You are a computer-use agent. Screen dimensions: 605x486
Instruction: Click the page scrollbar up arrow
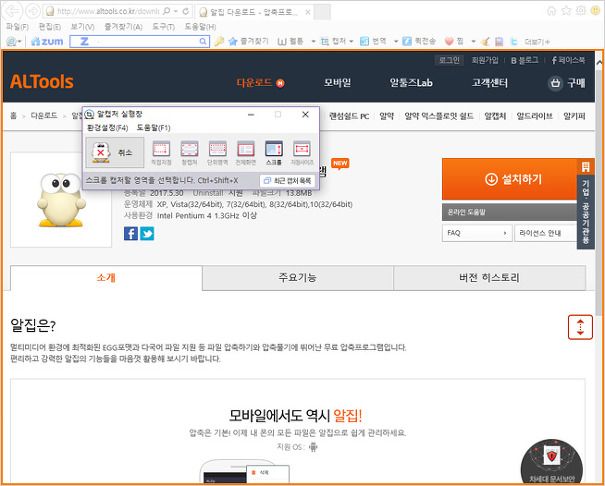tap(599, 62)
